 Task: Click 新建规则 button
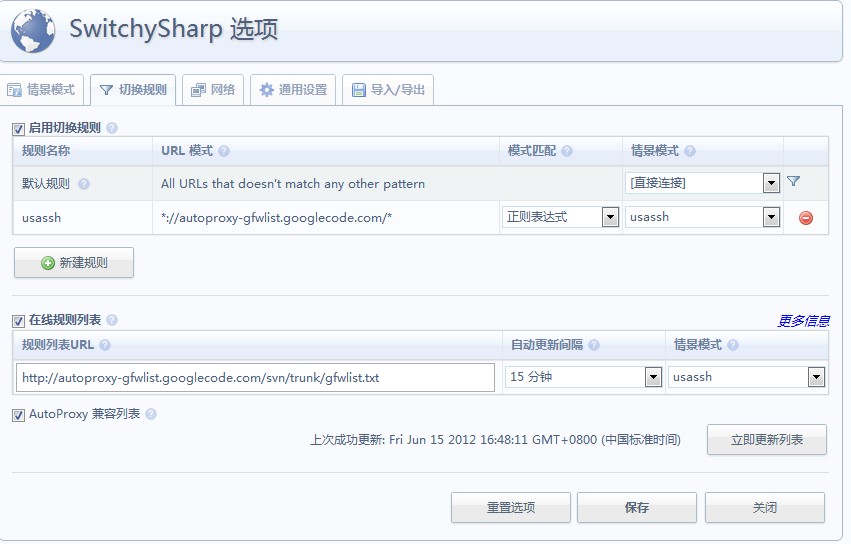point(74,263)
